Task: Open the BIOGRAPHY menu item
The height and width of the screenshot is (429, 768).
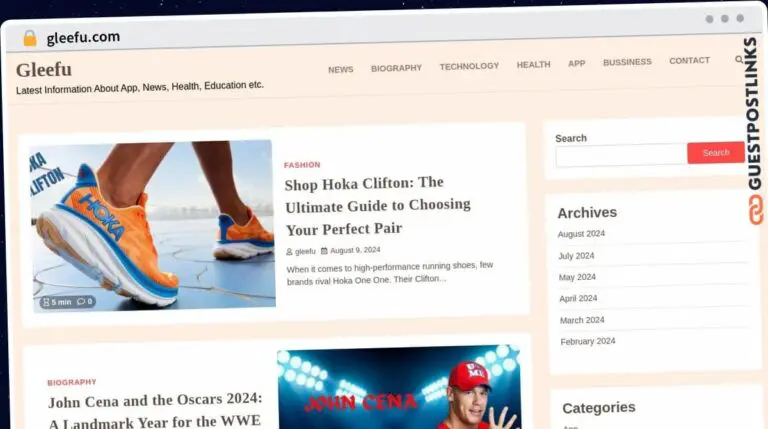Action: [x=396, y=68]
